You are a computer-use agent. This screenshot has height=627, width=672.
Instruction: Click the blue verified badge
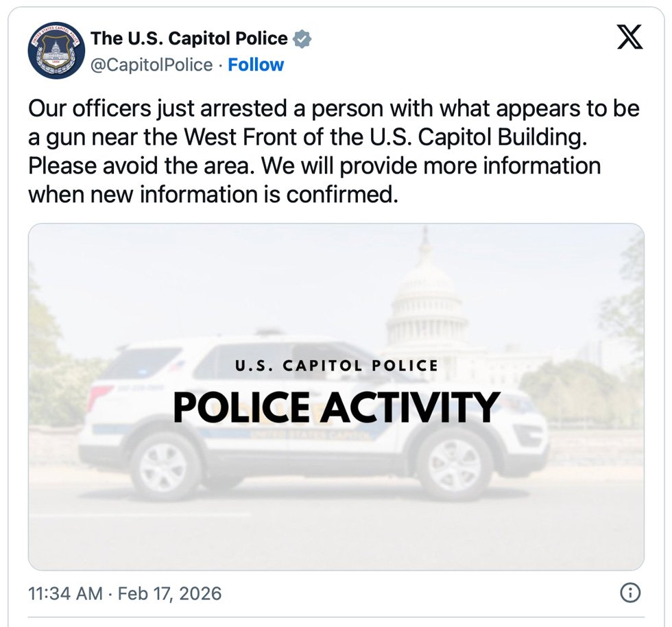click(x=302, y=39)
